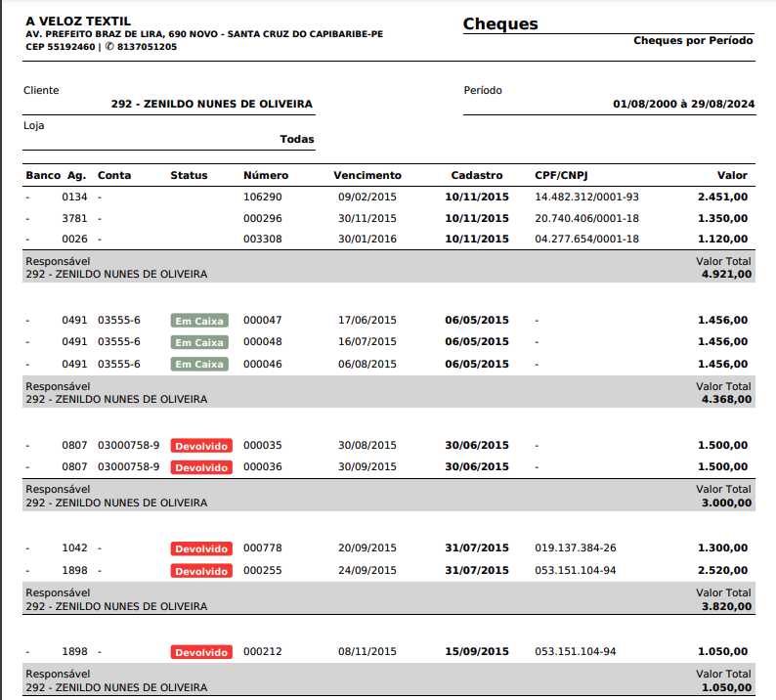This screenshot has height=700, width=776.
Task: Click the Devolvido badge for cheque 000255
Action: [201, 571]
